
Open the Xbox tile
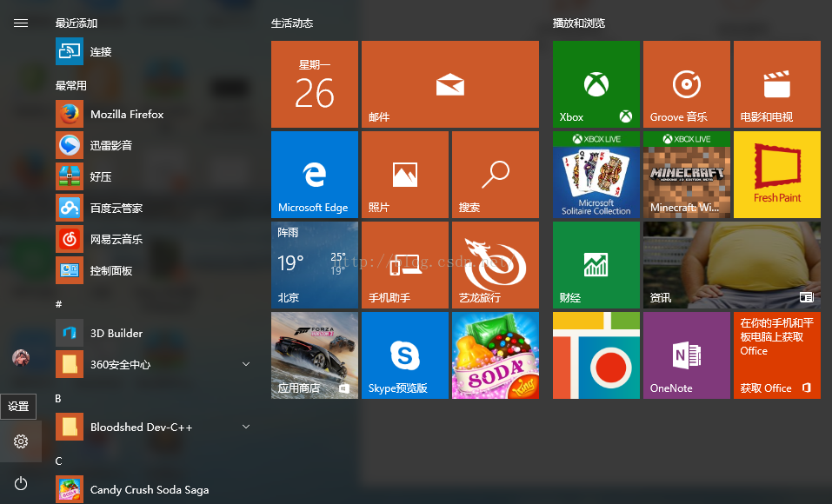(x=596, y=84)
